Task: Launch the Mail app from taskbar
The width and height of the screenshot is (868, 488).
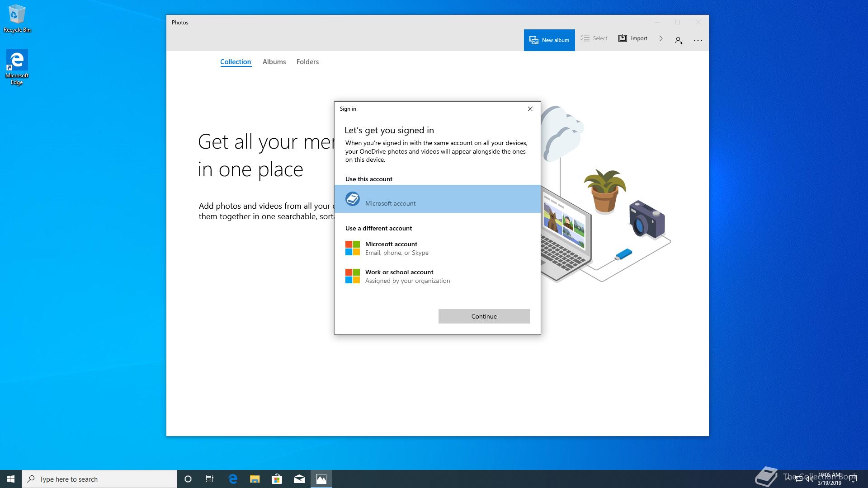Action: point(299,479)
